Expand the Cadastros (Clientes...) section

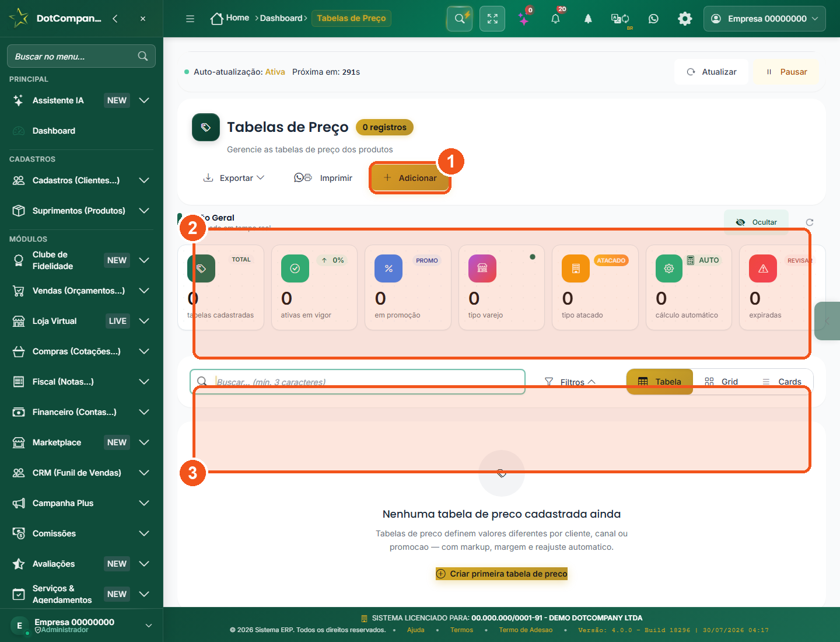(144, 180)
